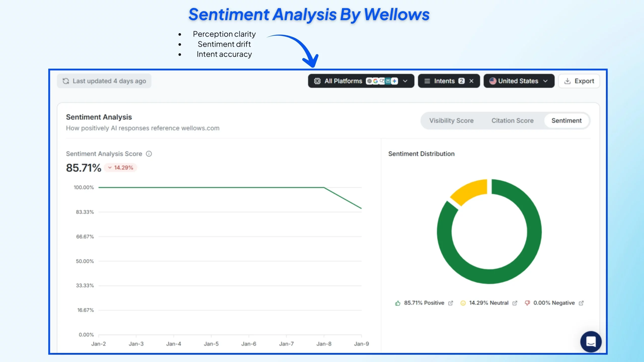Click the 85.71% sentiment score value
Screen dimensions: 644x362
[x=84, y=168]
